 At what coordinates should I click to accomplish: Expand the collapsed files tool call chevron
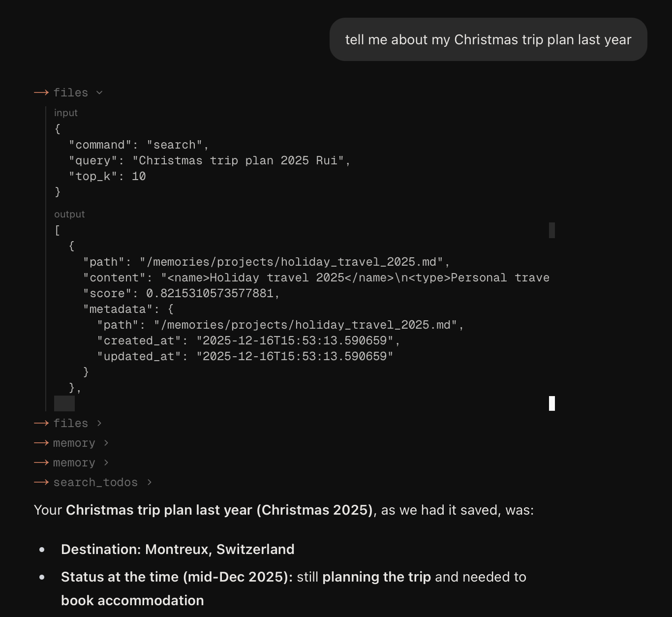99,423
